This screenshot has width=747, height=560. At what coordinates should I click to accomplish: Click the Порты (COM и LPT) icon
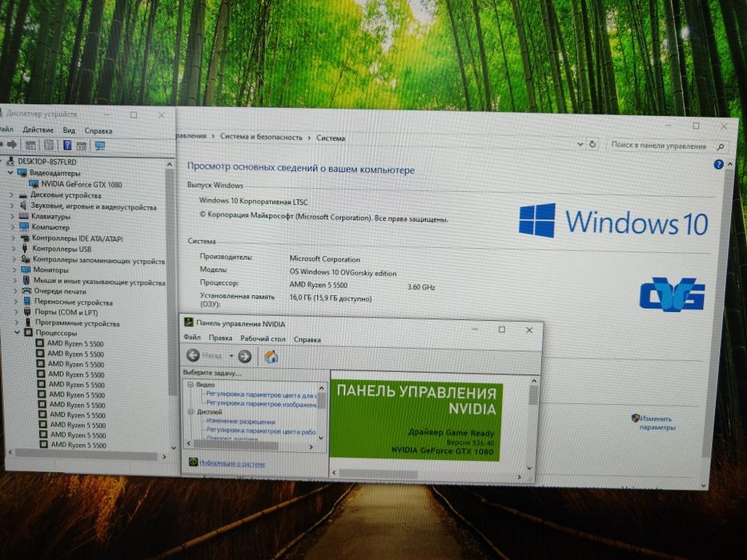pos(28,312)
